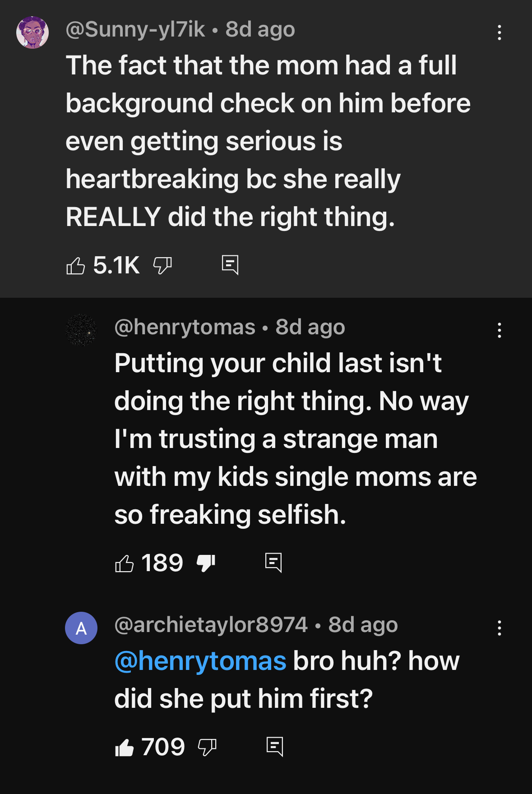Remove dislike from @henrytomas comment
532x794 pixels.
click(x=206, y=563)
